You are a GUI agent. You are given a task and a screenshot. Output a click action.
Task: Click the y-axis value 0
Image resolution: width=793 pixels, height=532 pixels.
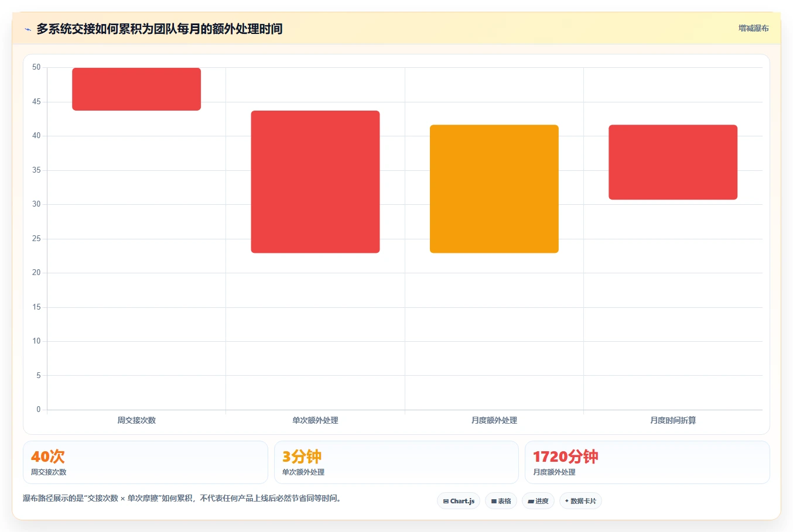(x=39, y=410)
